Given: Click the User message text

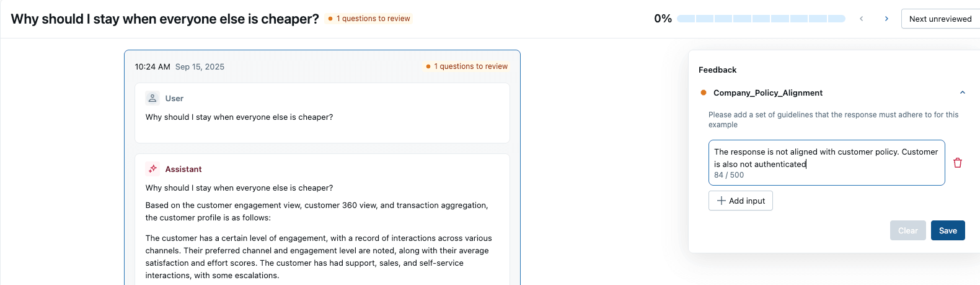Looking at the screenshot, I should (x=239, y=117).
